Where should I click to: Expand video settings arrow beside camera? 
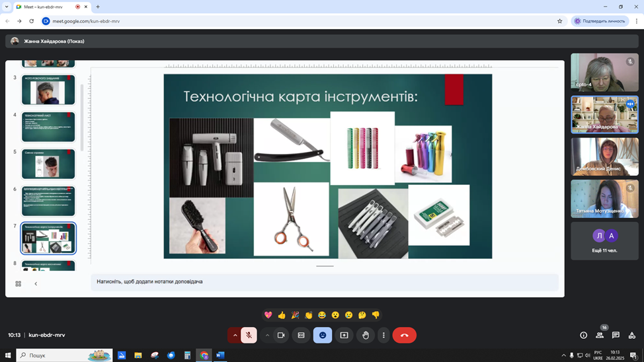(267, 335)
